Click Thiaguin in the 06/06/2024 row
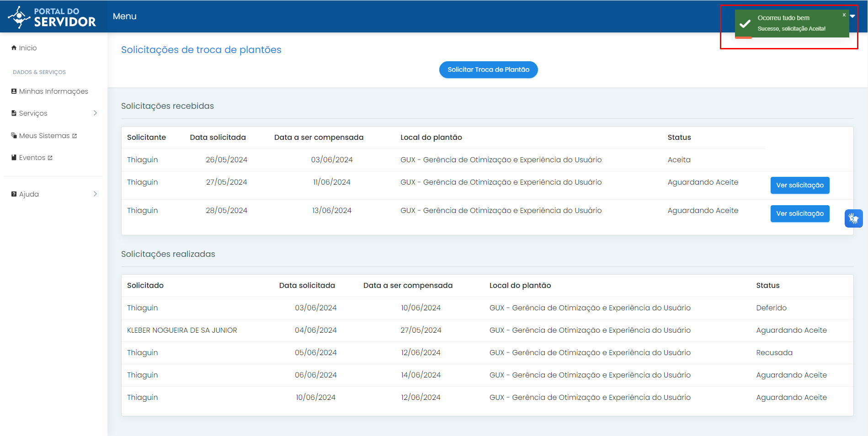 click(143, 375)
